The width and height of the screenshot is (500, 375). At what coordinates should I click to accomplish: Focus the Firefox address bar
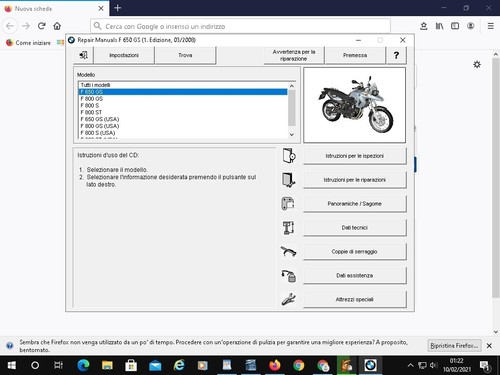click(240, 26)
